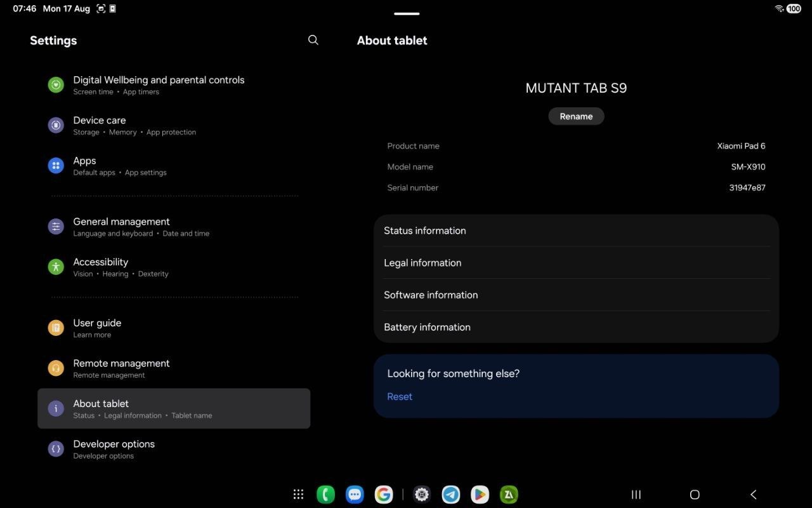Tap the serial number 31947e87
The image size is (812, 508).
(x=747, y=187)
